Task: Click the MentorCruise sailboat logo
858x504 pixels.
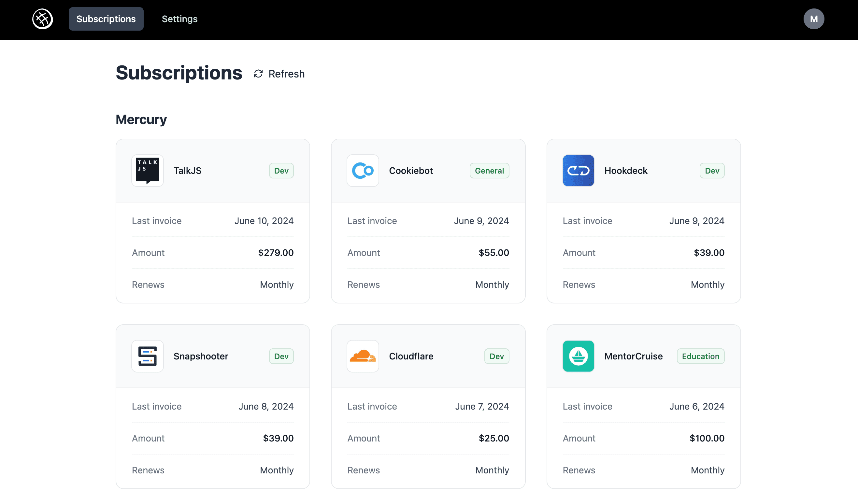Action: click(578, 356)
